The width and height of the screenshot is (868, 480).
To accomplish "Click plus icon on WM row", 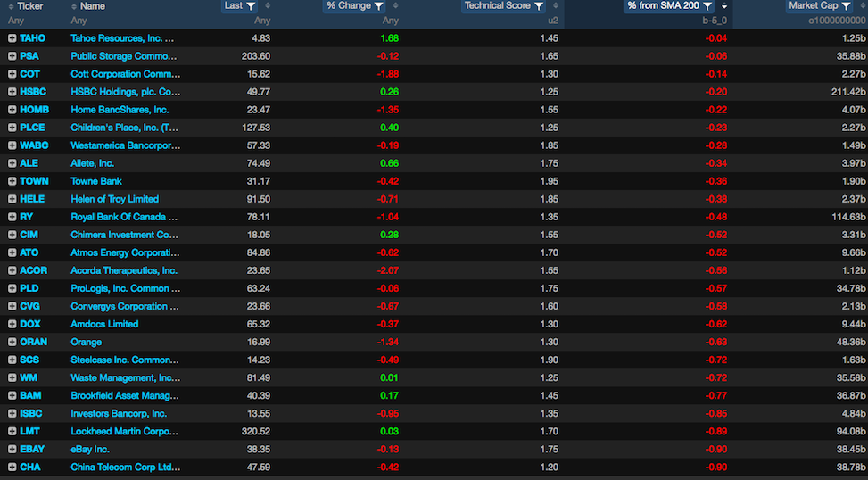I will click(x=12, y=377).
